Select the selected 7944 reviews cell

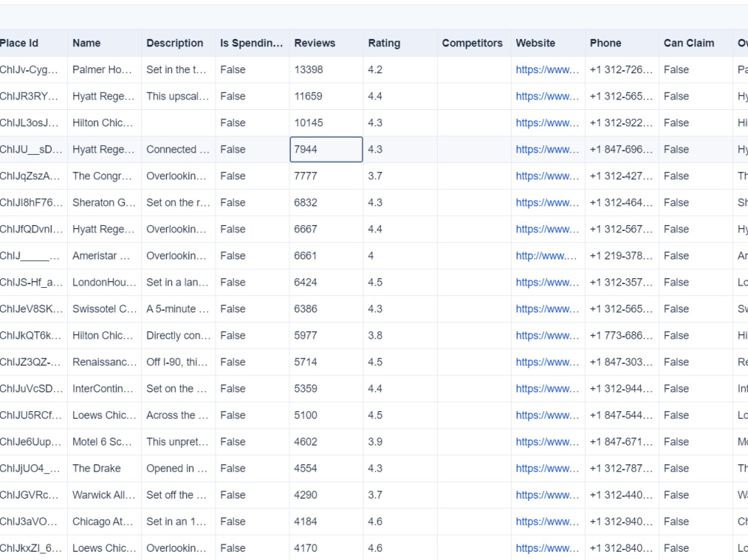pyautogui.click(x=326, y=150)
